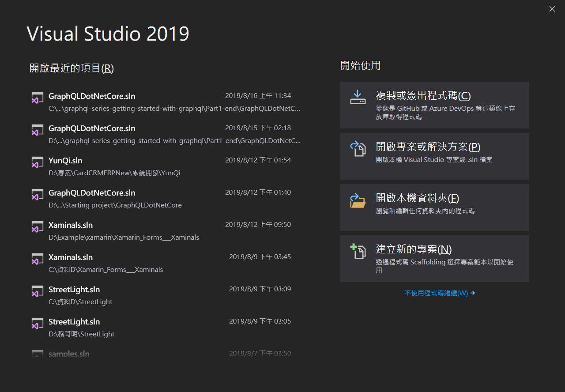This screenshot has height=392, width=565.
Task: Click the C:\... Part1-end GraphQLDotNetCore path text
Action: click(x=174, y=108)
